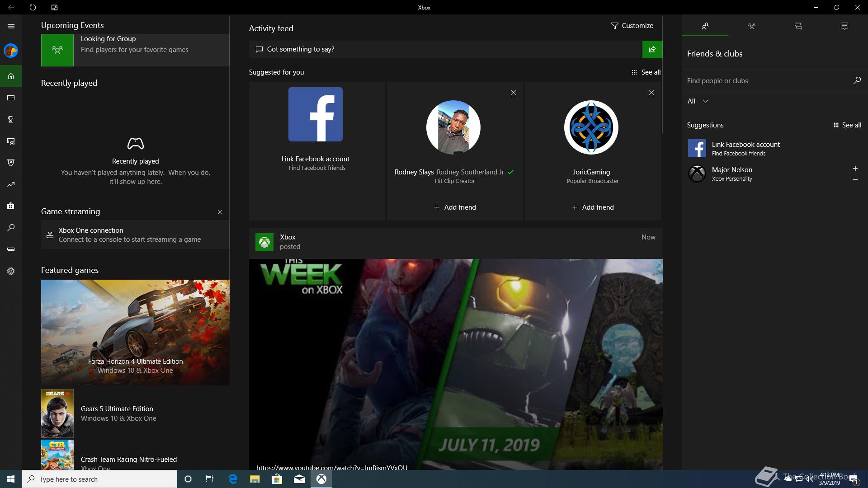This screenshot has width=868, height=488.
Task: Open JoricGaming profile picture
Action: click(x=591, y=127)
